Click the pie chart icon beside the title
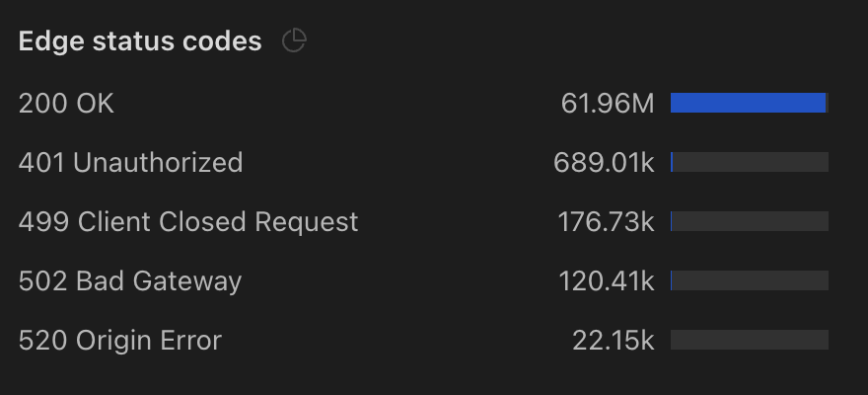868x395 pixels. tap(294, 40)
